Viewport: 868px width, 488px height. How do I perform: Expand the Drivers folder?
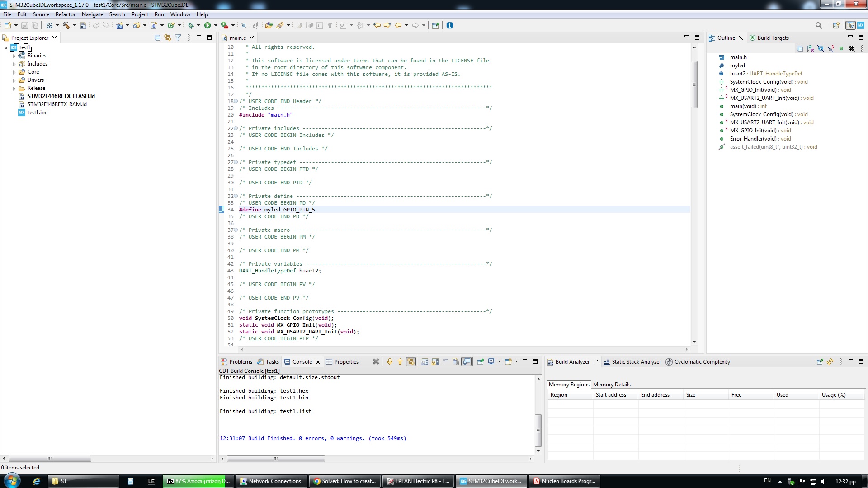[x=14, y=80]
